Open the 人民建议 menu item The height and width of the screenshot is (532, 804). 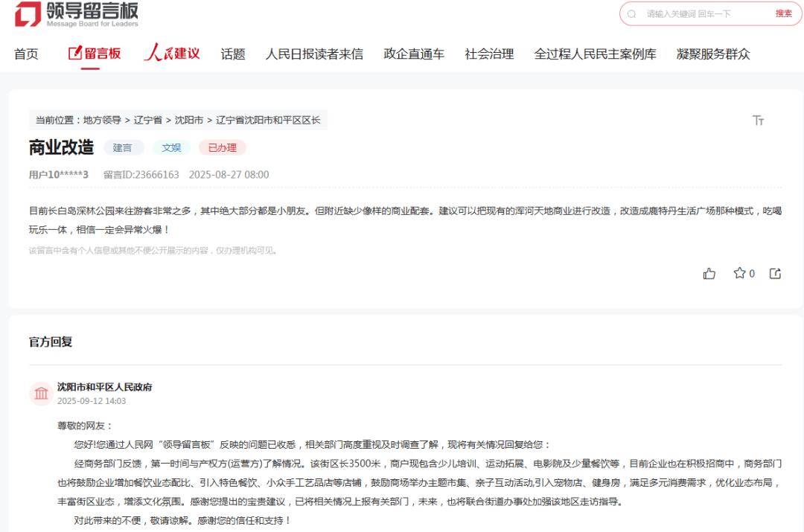172,54
